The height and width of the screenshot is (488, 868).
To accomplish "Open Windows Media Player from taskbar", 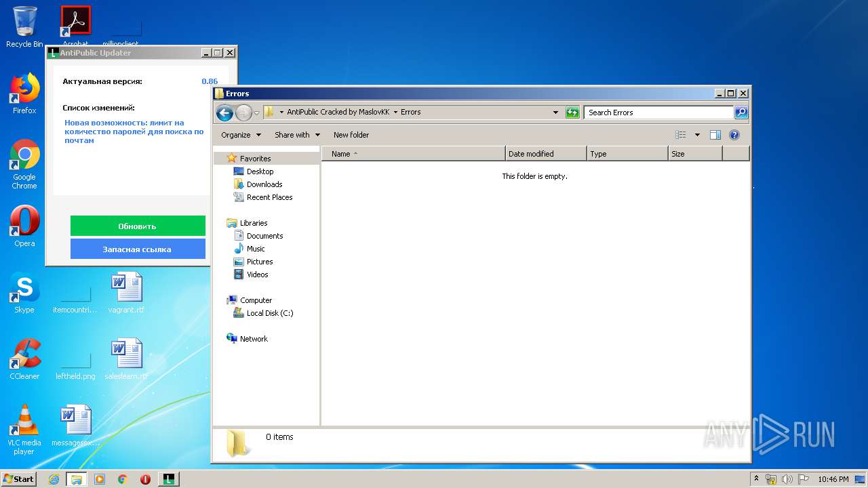I will click(x=100, y=479).
